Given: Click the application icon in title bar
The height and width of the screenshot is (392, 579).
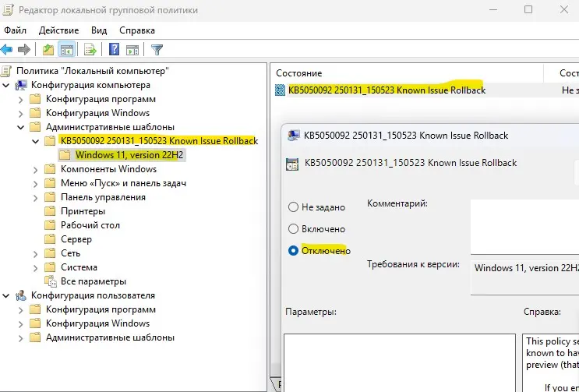Looking at the screenshot, I should [8, 10].
